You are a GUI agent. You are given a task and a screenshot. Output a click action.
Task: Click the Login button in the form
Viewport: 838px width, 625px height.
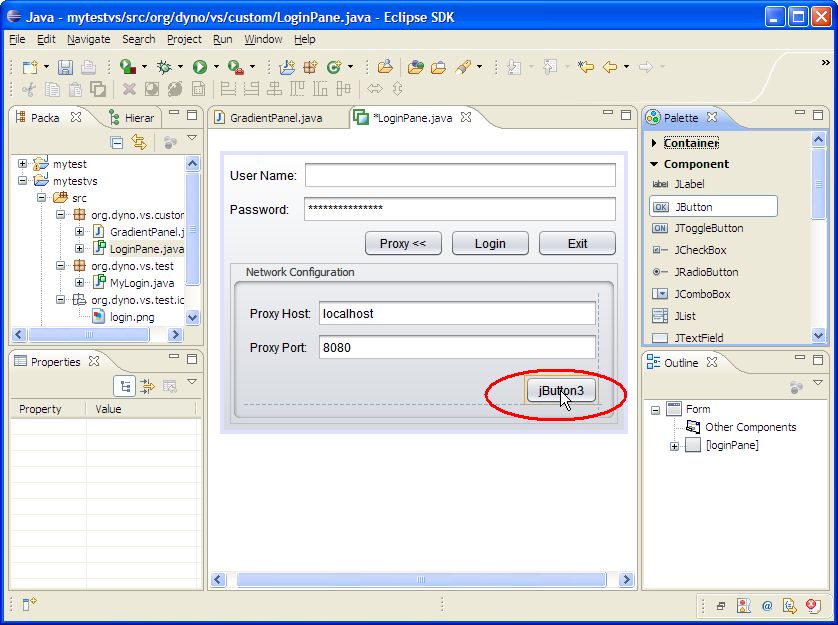click(489, 243)
